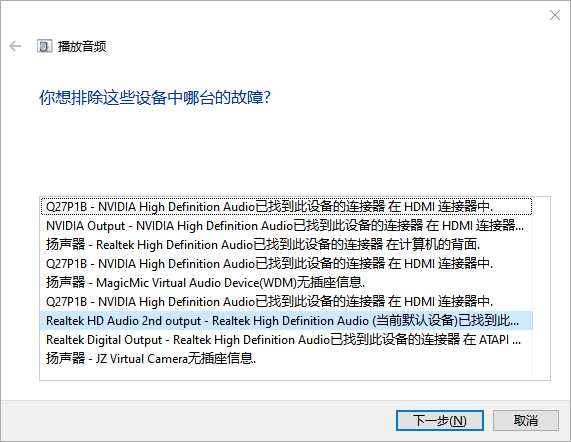This screenshot has height=442, width=571.
Task: Select NVIDIA Output - NVIDIA High Definition Audio
Action: coord(286,226)
